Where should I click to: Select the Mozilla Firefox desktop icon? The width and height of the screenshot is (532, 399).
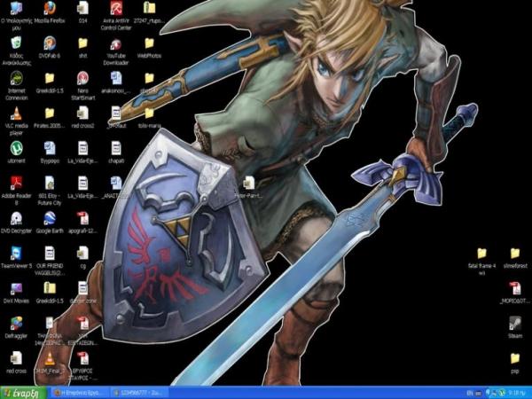point(49,9)
